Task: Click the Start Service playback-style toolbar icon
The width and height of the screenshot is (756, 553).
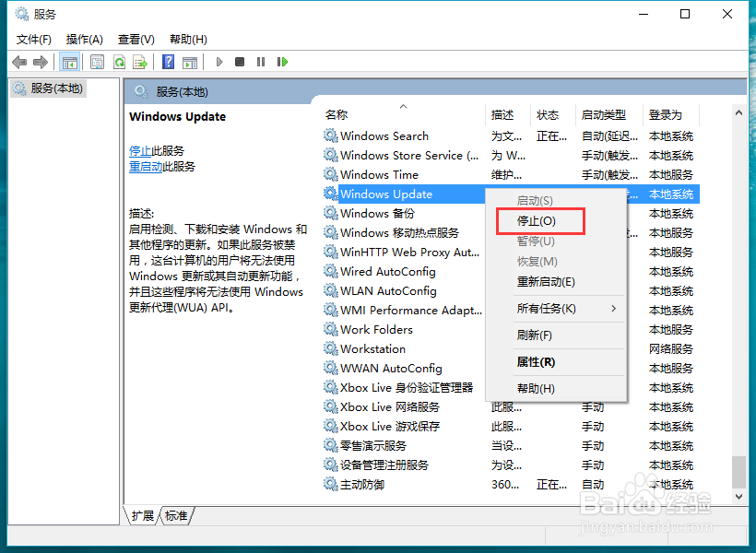Action: [218, 61]
